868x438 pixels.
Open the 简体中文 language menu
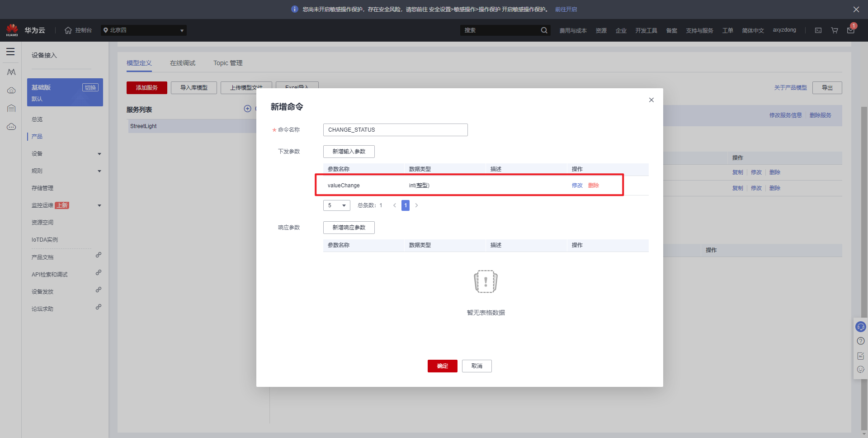tap(753, 30)
